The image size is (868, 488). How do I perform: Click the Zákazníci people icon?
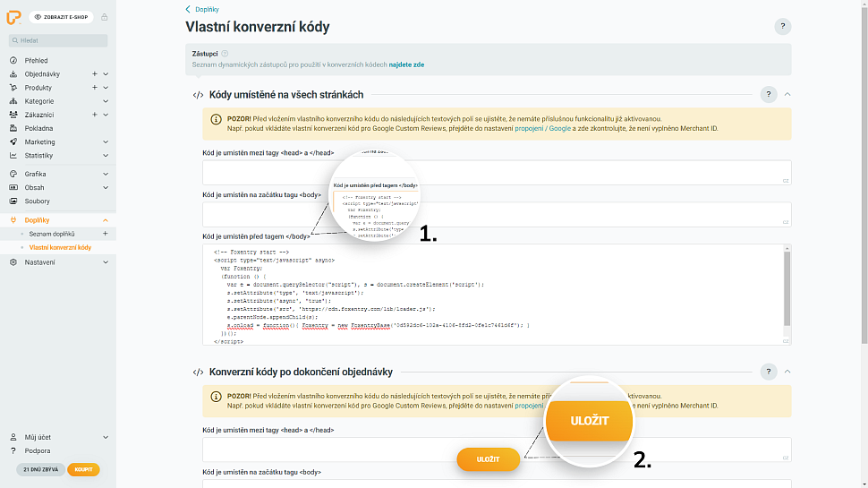(x=13, y=115)
